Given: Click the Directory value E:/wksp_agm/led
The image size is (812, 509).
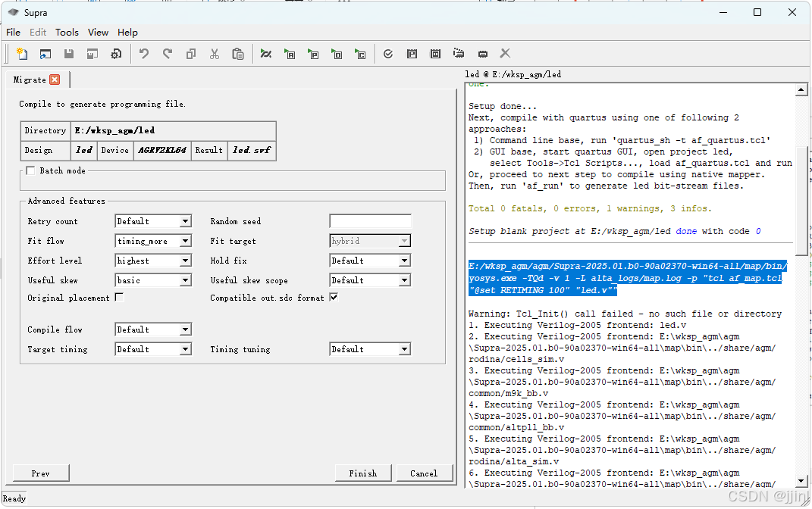Looking at the screenshot, I should click(115, 130).
